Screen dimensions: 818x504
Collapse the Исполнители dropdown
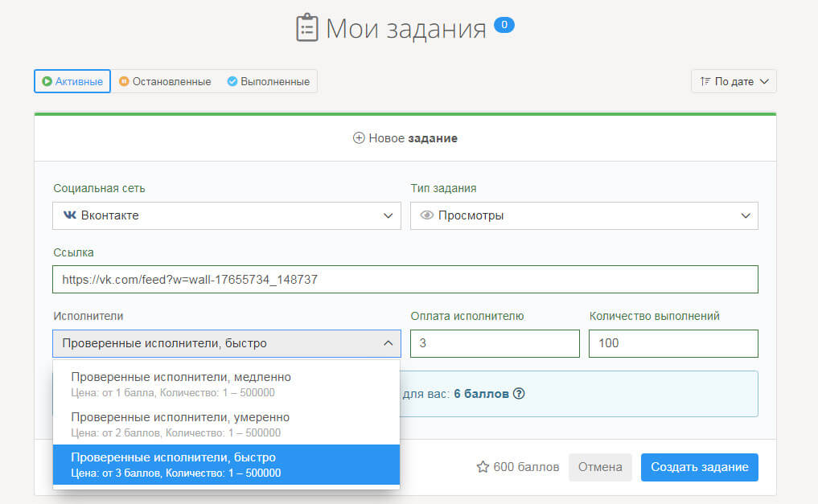[x=227, y=343]
